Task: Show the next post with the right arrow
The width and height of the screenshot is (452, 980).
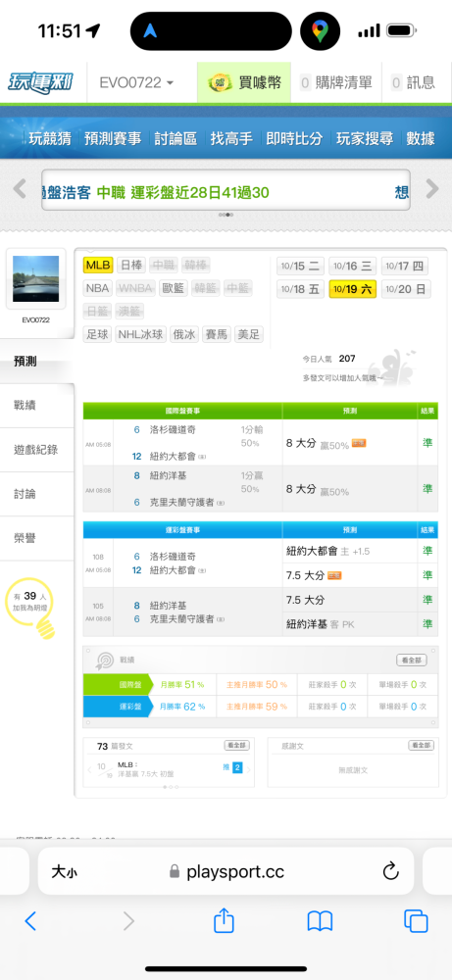Action: tap(249, 770)
